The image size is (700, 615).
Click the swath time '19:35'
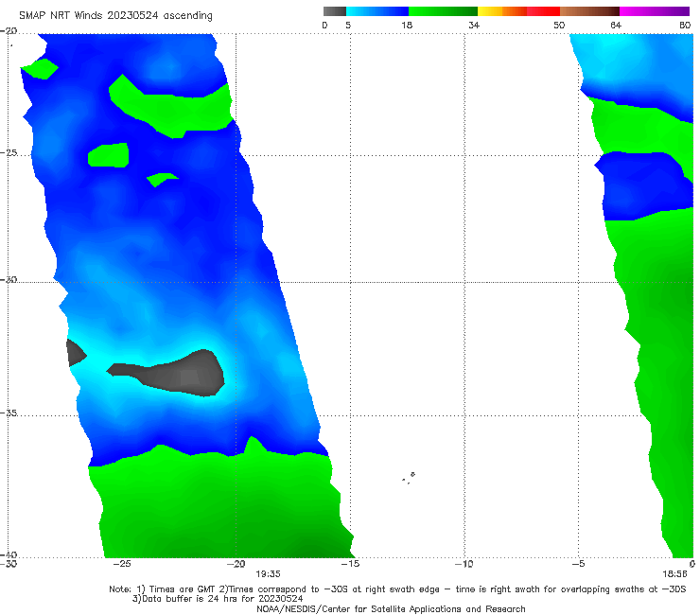(268, 574)
